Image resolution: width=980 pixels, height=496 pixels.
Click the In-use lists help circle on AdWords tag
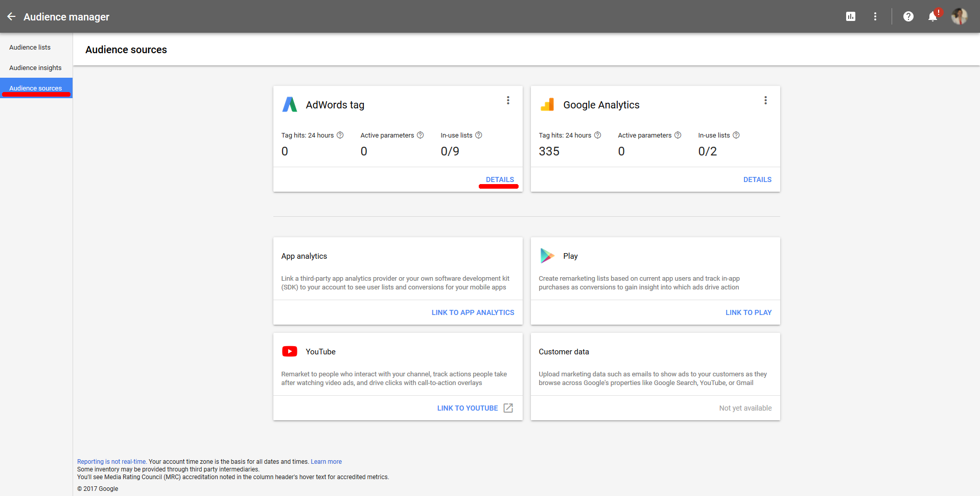(x=479, y=135)
